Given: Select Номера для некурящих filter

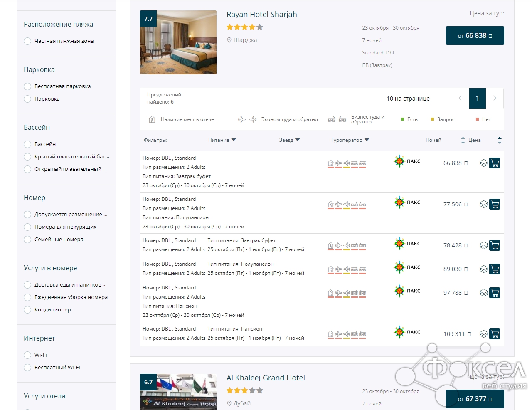Looking at the screenshot, I should pyautogui.click(x=27, y=227).
